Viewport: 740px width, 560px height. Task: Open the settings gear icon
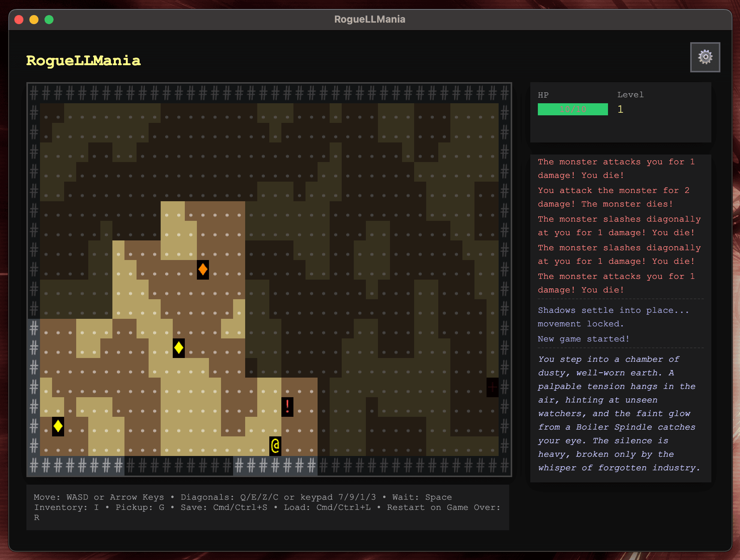pyautogui.click(x=705, y=57)
